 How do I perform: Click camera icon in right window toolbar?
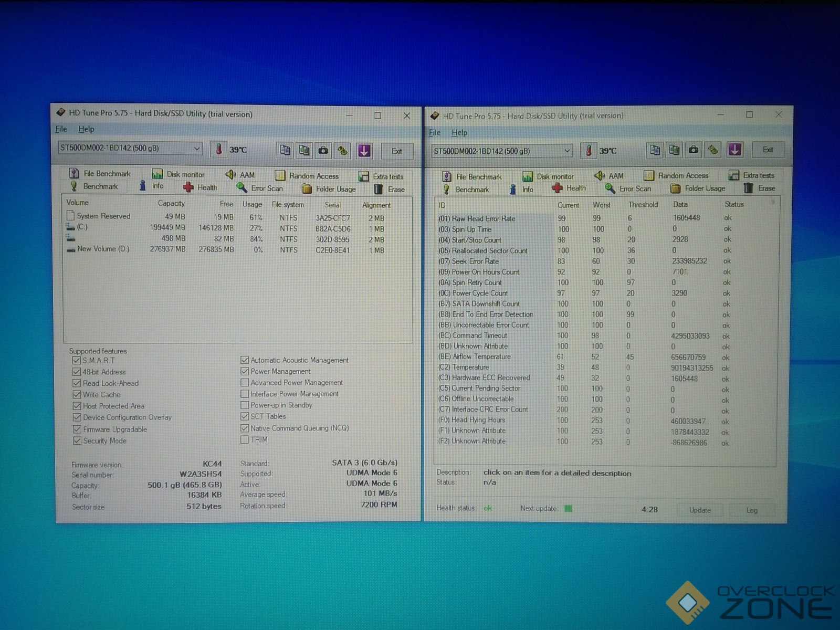694,150
